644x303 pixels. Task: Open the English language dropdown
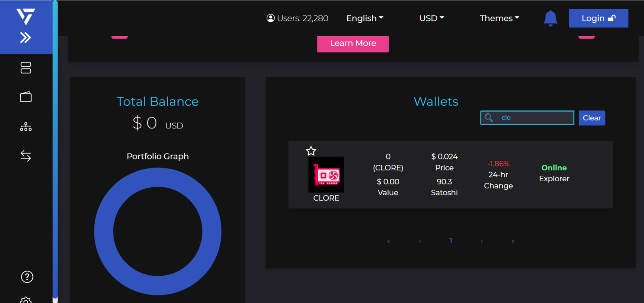click(x=364, y=18)
